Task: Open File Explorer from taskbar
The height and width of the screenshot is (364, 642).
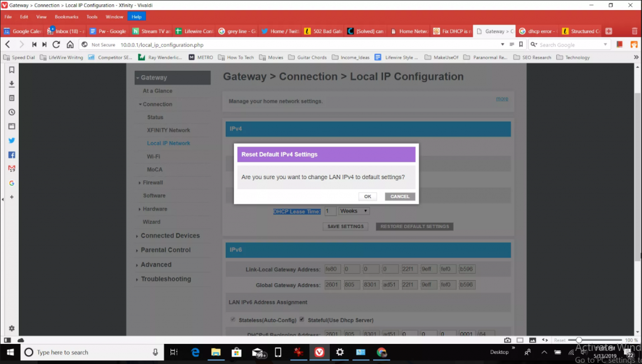Action: [x=216, y=352]
